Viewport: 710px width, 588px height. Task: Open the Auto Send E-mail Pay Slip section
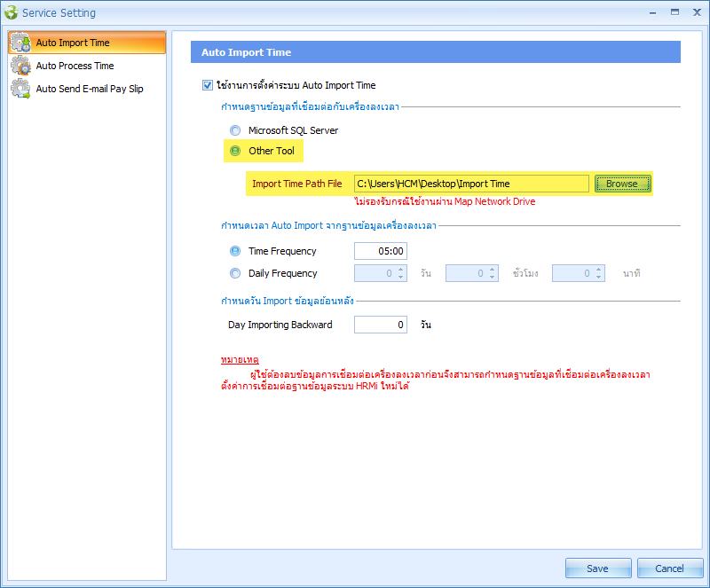click(87, 89)
